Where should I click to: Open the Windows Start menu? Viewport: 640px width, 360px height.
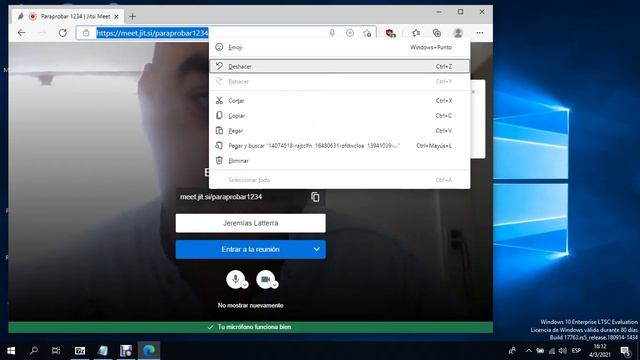click(x=11, y=351)
